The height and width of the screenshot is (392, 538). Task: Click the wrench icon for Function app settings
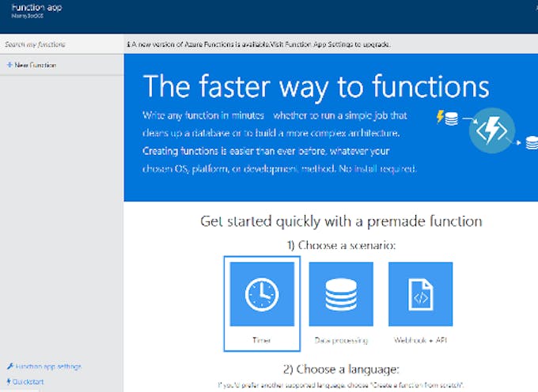coord(10,366)
